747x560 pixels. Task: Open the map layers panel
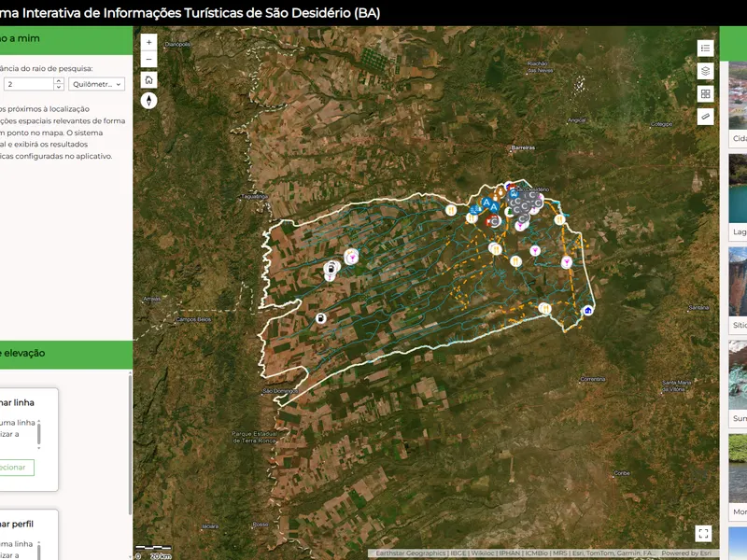pos(705,71)
